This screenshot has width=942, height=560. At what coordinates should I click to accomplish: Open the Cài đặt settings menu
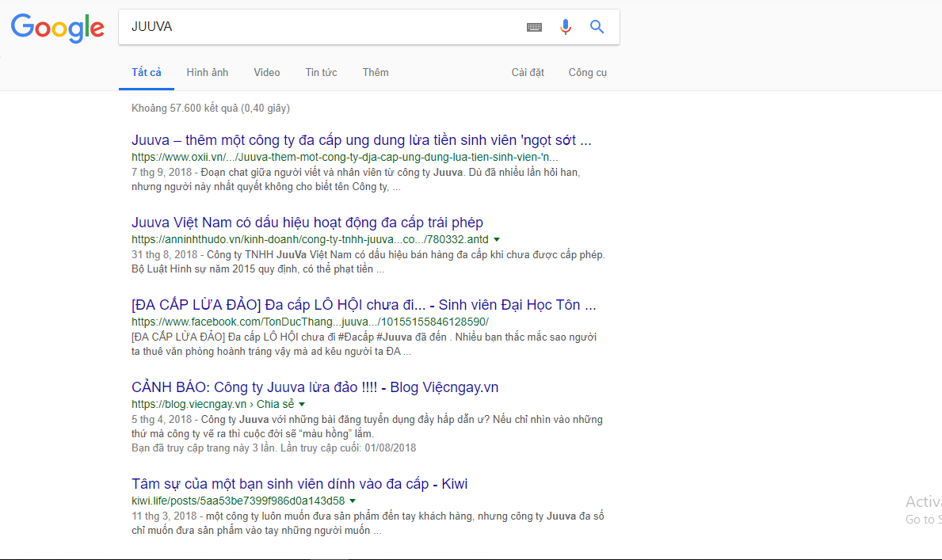tap(528, 73)
